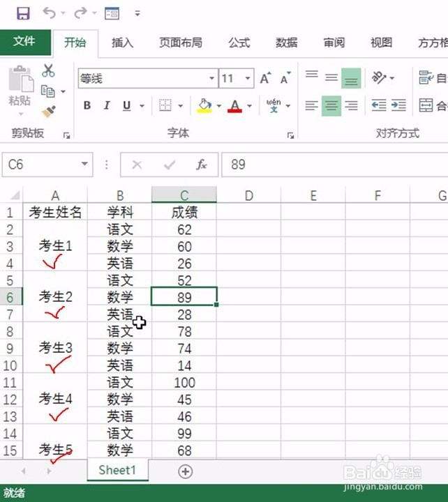448x502 pixels.
Task: Open the clipboard pane launcher
Action: (x=66, y=136)
